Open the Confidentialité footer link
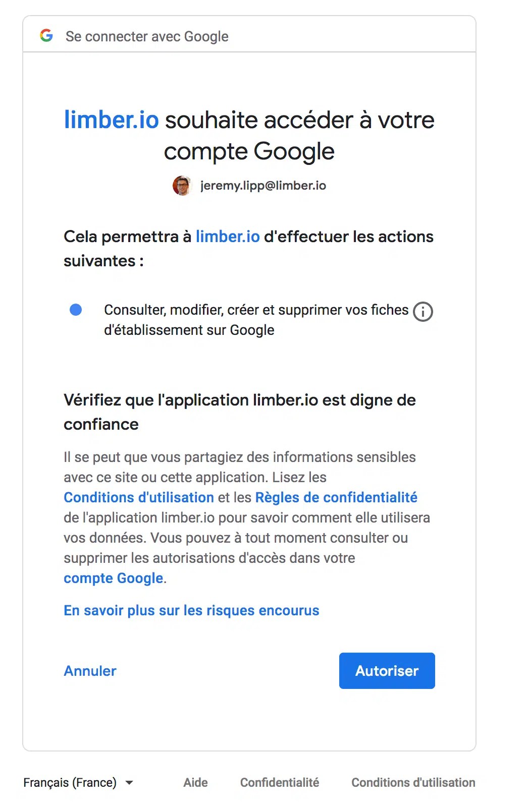This screenshot has width=527, height=812. pos(279,782)
